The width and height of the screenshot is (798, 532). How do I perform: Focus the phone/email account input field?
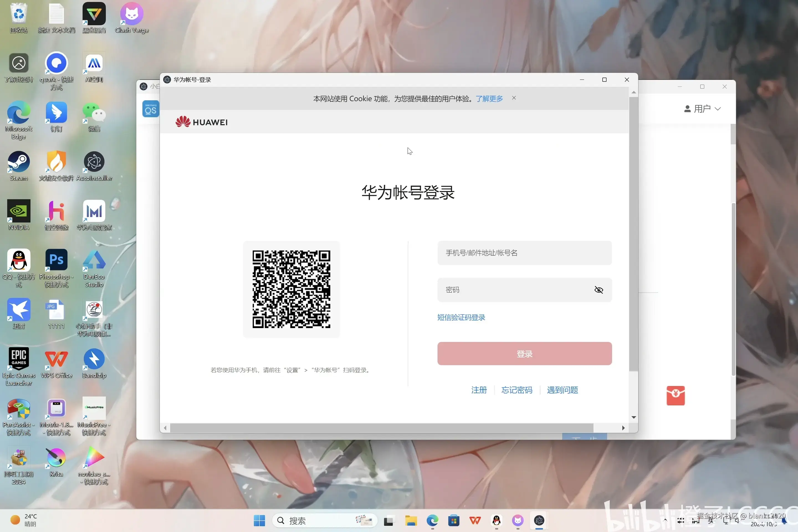[x=524, y=253]
